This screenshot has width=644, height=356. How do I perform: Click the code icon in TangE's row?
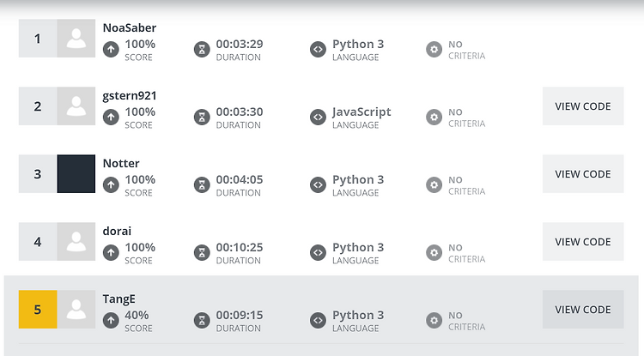(x=318, y=320)
